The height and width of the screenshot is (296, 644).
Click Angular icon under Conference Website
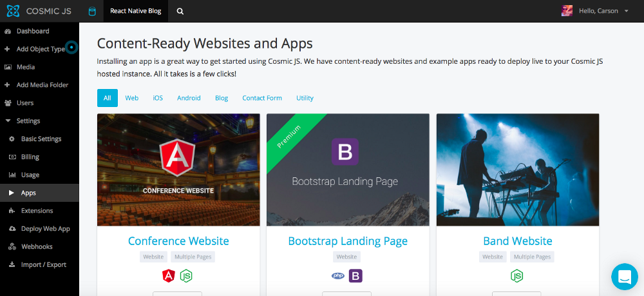click(168, 275)
